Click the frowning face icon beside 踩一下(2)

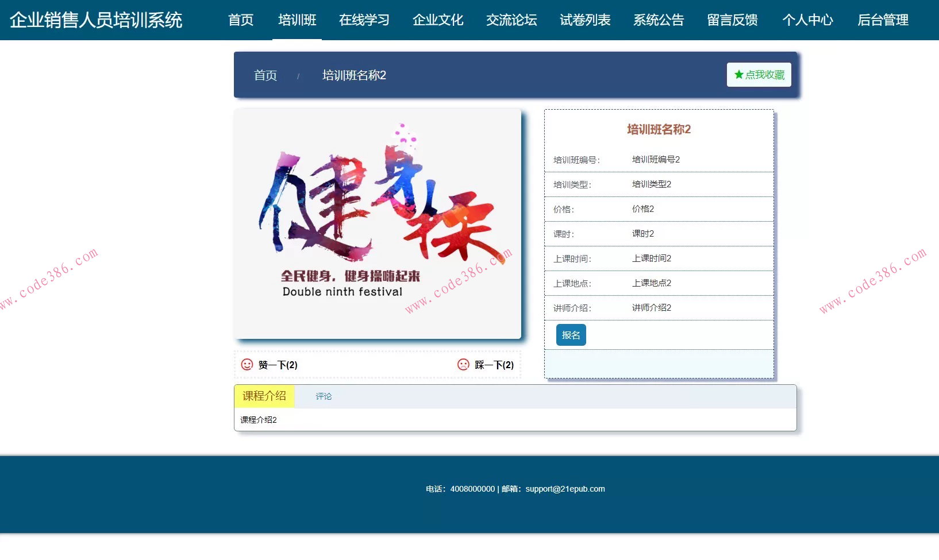point(463,364)
